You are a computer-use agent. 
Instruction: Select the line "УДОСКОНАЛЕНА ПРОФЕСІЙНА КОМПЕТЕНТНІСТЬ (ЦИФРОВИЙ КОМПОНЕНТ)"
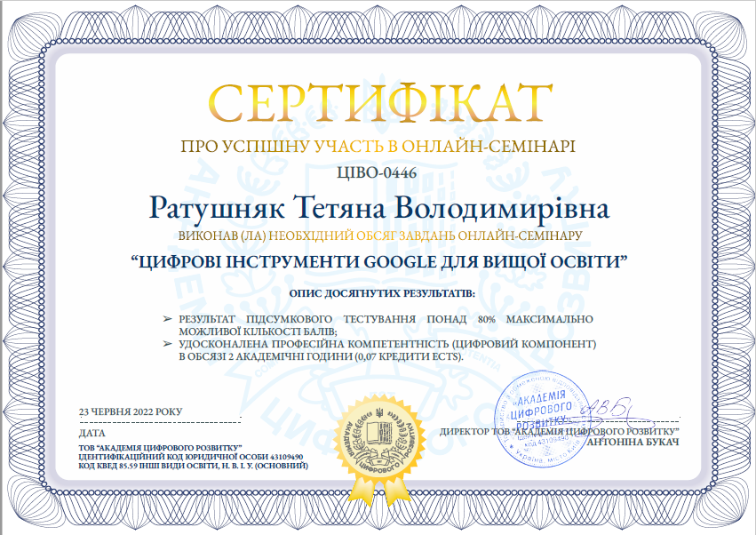coord(387,345)
